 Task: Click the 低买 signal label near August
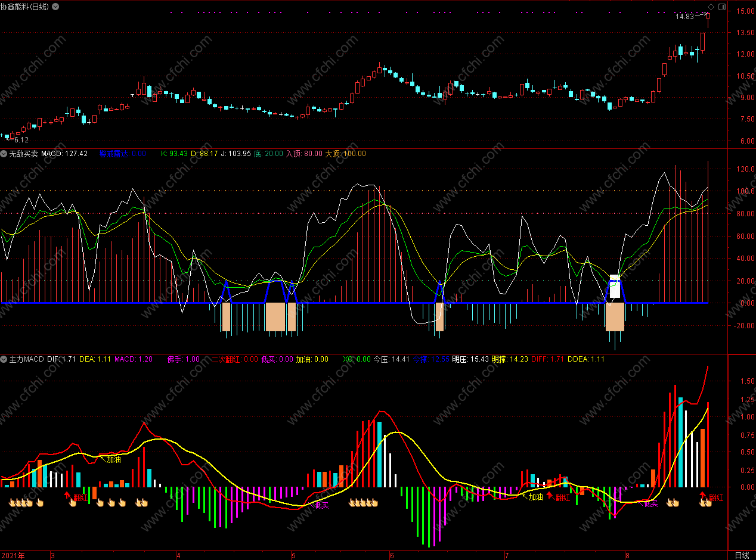click(x=651, y=504)
